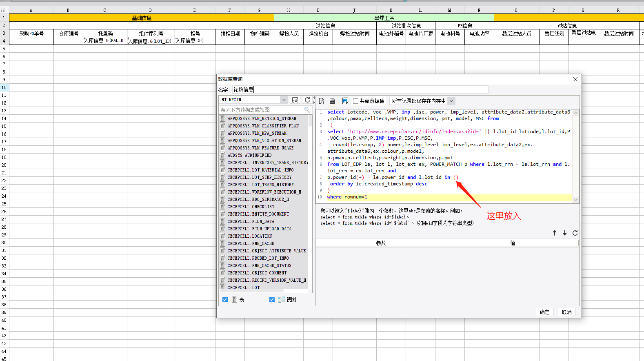
Task: Confirm the query with 确定
Action: [x=544, y=312]
